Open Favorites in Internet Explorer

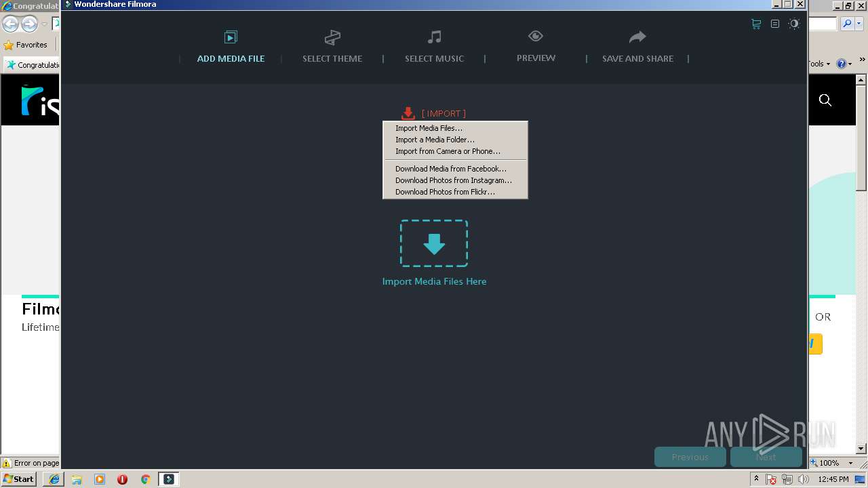coord(26,45)
